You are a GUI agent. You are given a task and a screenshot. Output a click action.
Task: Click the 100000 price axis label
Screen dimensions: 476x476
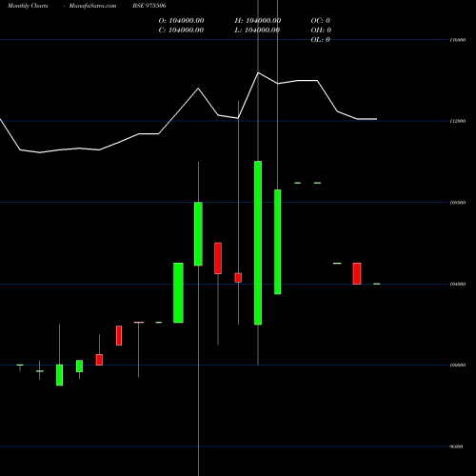(458, 366)
